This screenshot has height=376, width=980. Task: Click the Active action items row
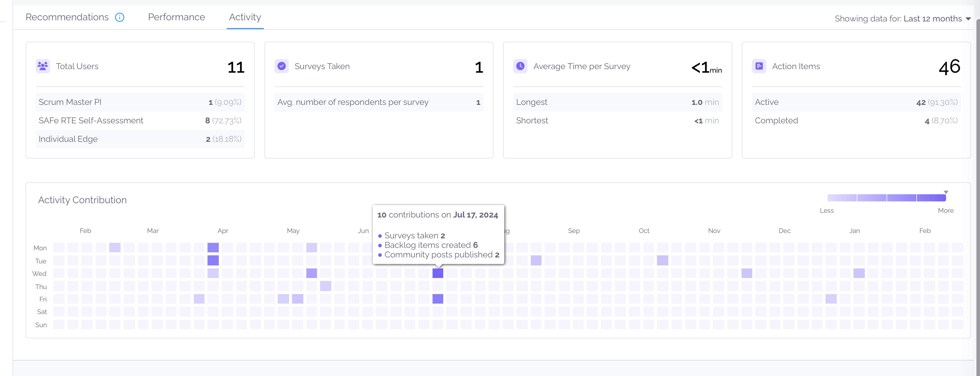tap(856, 102)
